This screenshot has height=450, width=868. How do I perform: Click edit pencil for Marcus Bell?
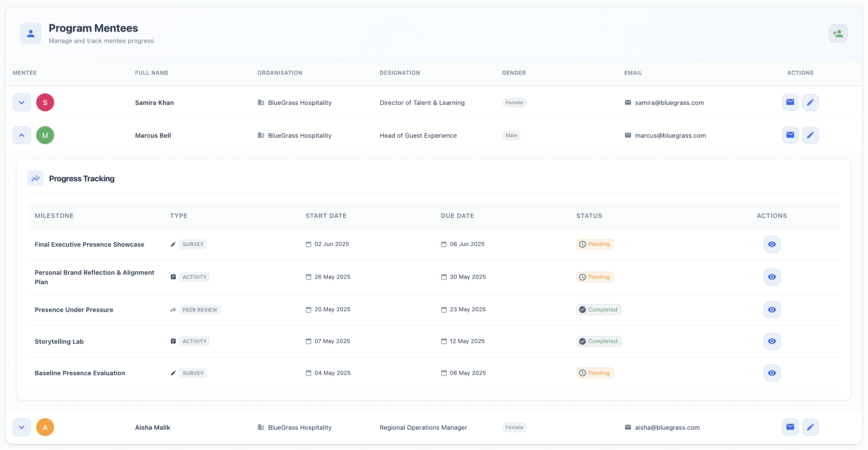(x=810, y=135)
